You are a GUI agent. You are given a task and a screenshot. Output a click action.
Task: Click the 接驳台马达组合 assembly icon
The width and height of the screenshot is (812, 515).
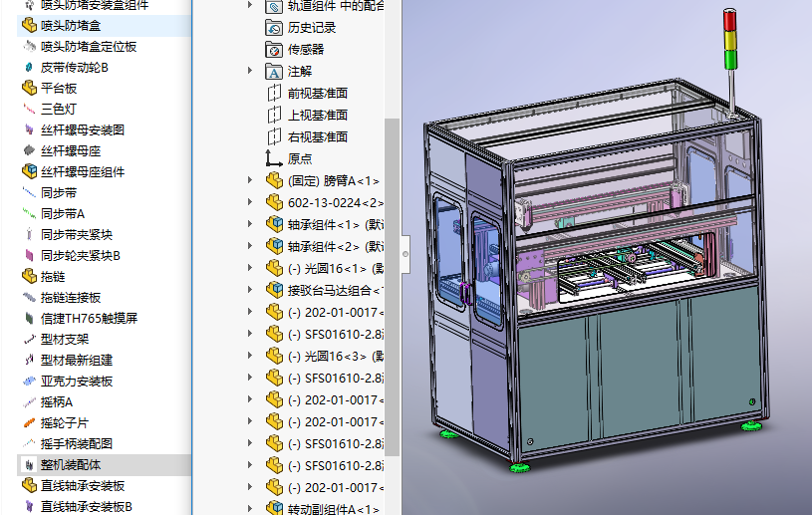tap(273, 290)
